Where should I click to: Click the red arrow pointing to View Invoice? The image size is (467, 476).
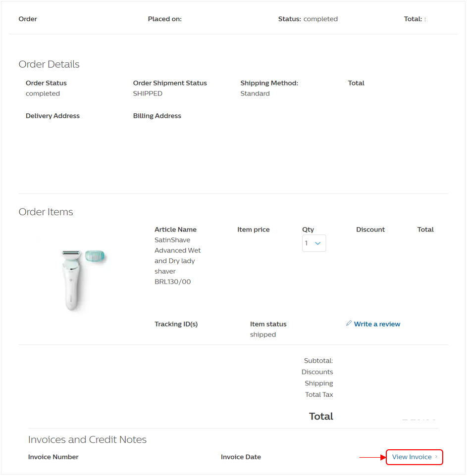(x=372, y=457)
